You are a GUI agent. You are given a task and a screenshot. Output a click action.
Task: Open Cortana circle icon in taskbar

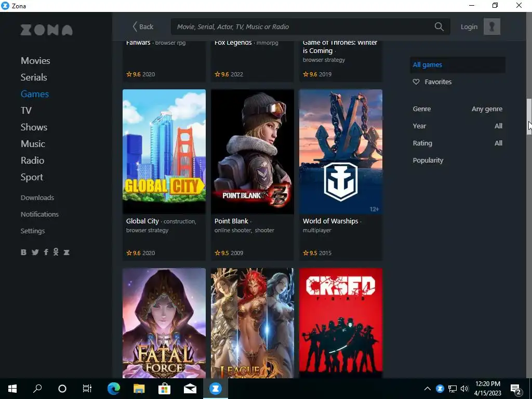click(x=62, y=389)
